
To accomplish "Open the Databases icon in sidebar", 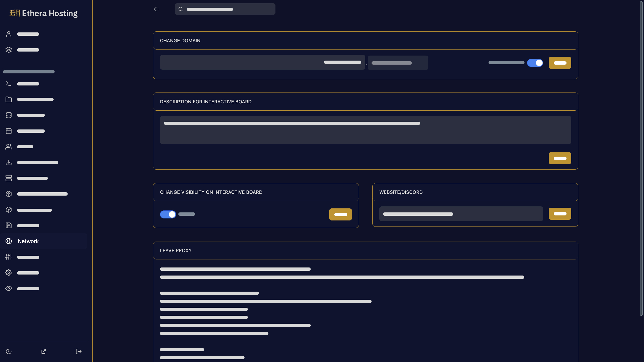I will 9,115.
